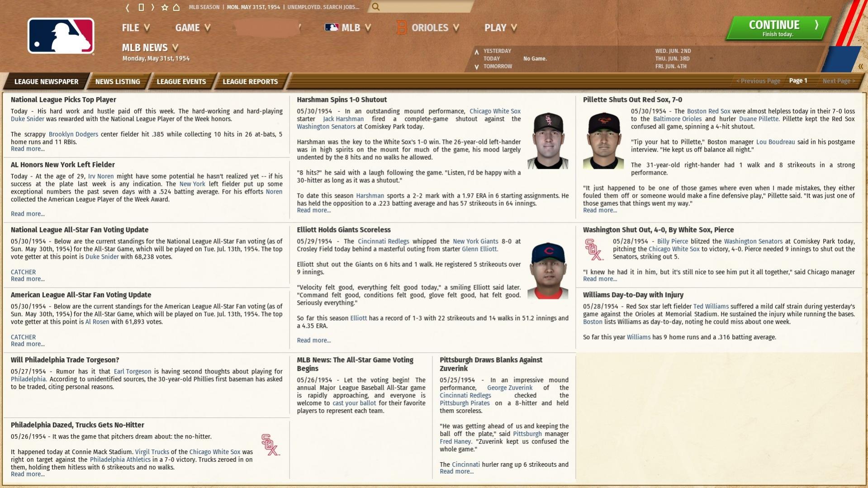Open Jack Harshman link in shutout story
868x488 pixels.
[343, 119]
